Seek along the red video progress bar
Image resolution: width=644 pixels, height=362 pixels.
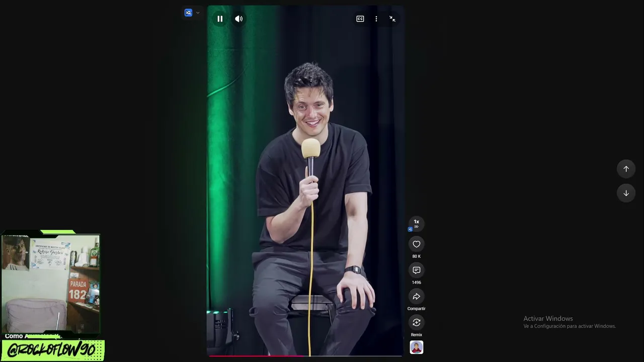(x=305, y=355)
